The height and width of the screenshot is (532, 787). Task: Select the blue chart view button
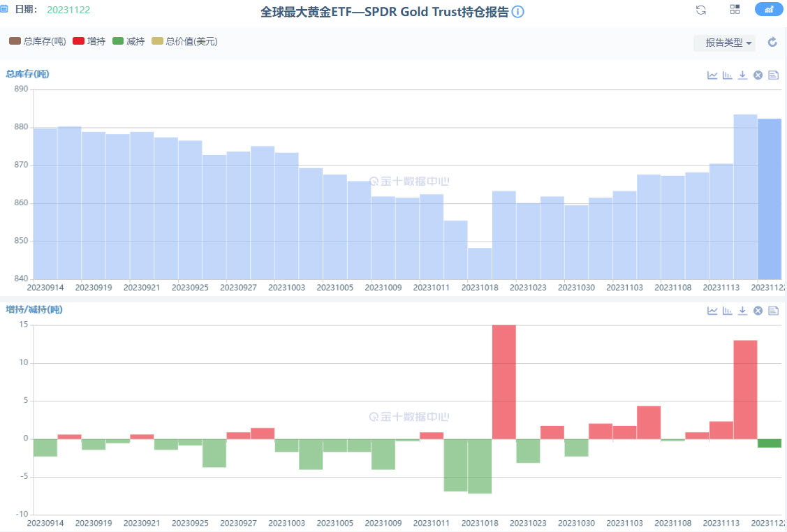[769, 9]
